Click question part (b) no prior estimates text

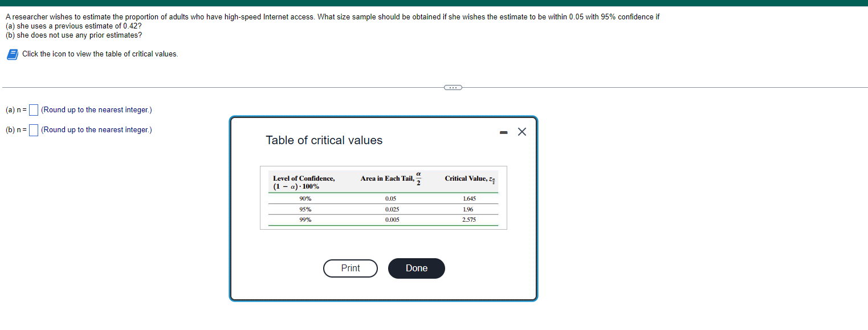pos(74,35)
